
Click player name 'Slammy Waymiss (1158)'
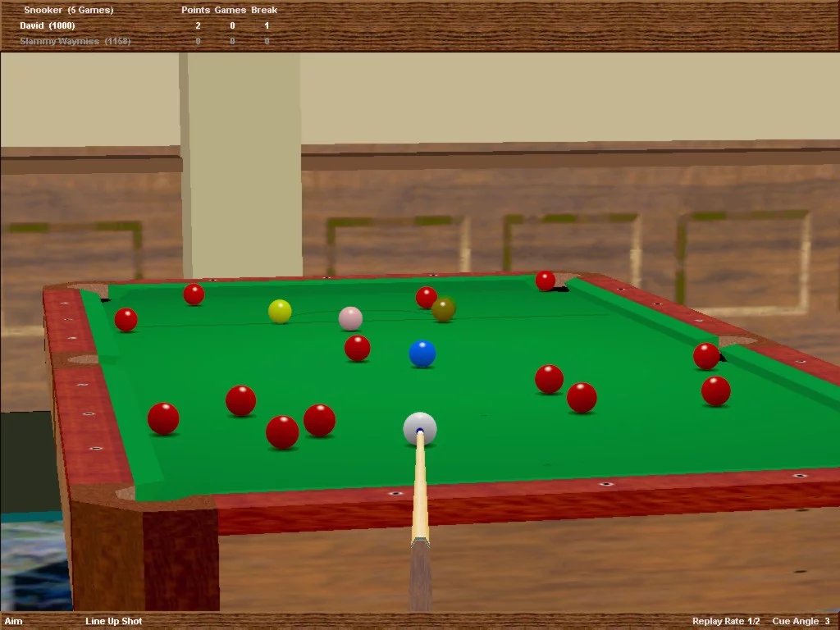click(75, 41)
